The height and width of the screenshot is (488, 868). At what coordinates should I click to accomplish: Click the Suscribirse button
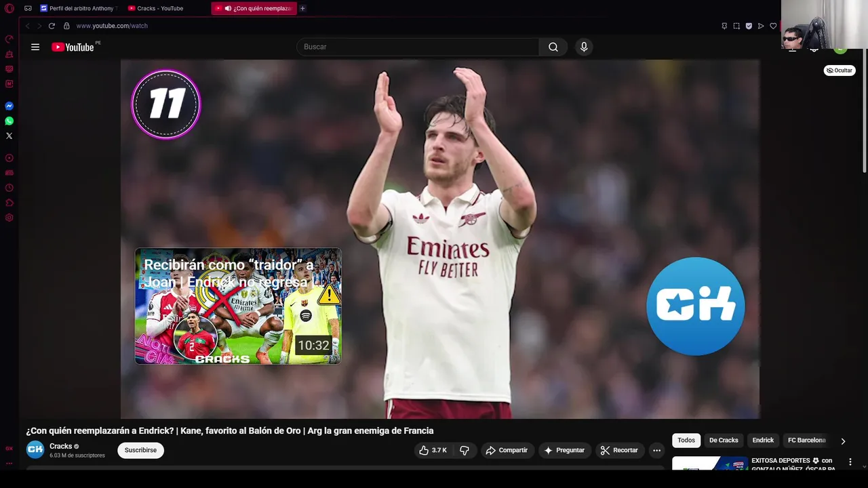tap(140, 450)
